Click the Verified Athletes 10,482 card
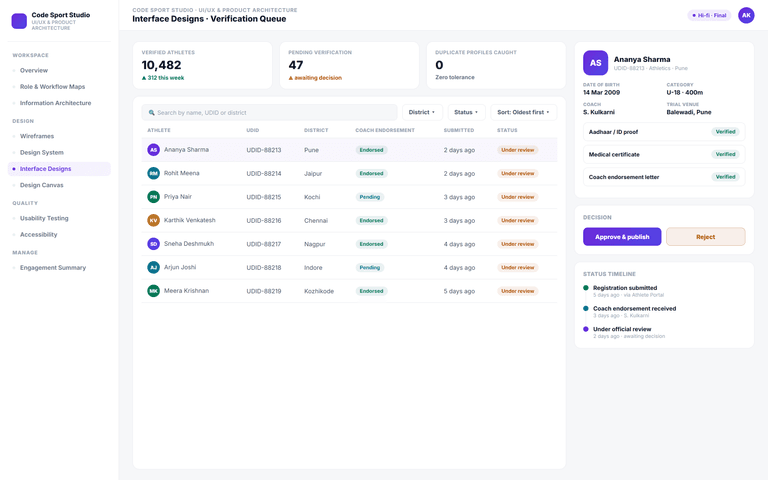Screen dimensions: 768x480 click(x=202, y=65)
